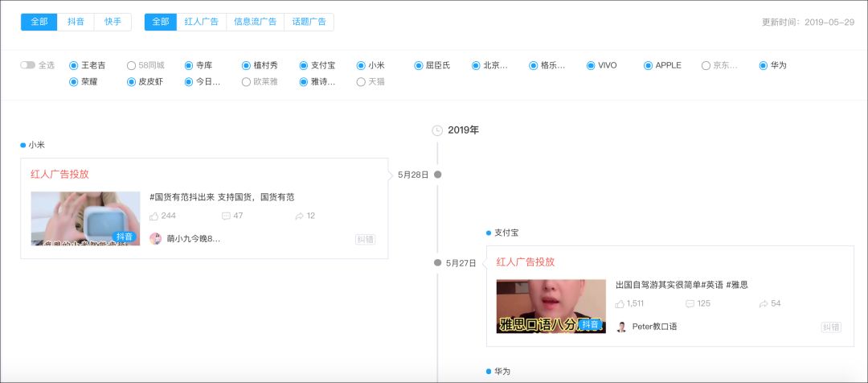Uncheck the 北京… brand option
This screenshot has height=383, width=868.
tap(476, 65)
